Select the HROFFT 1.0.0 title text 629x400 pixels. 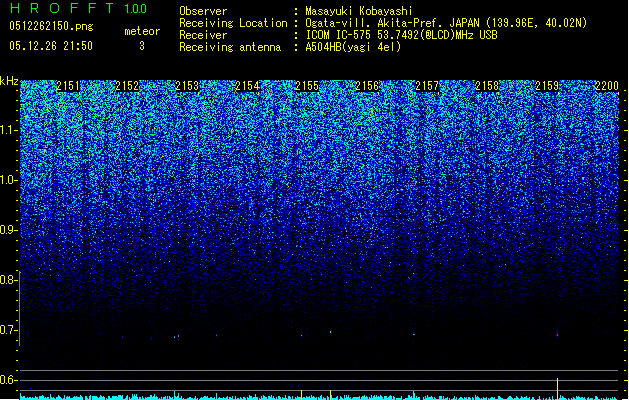(78, 8)
